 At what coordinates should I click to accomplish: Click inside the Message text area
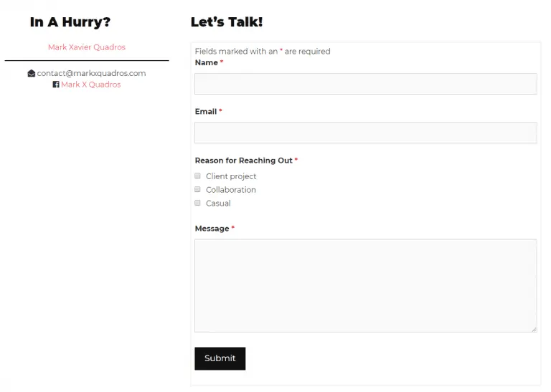click(x=365, y=286)
